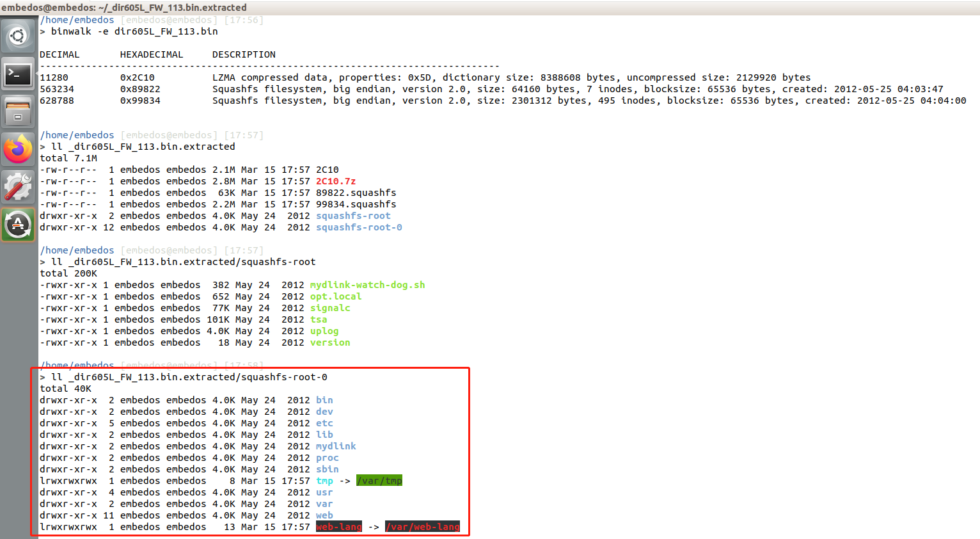Image resolution: width=980 pixels, height=539 pixels.
Task: Select the DESCRIPTION column header
Action: 244,54
